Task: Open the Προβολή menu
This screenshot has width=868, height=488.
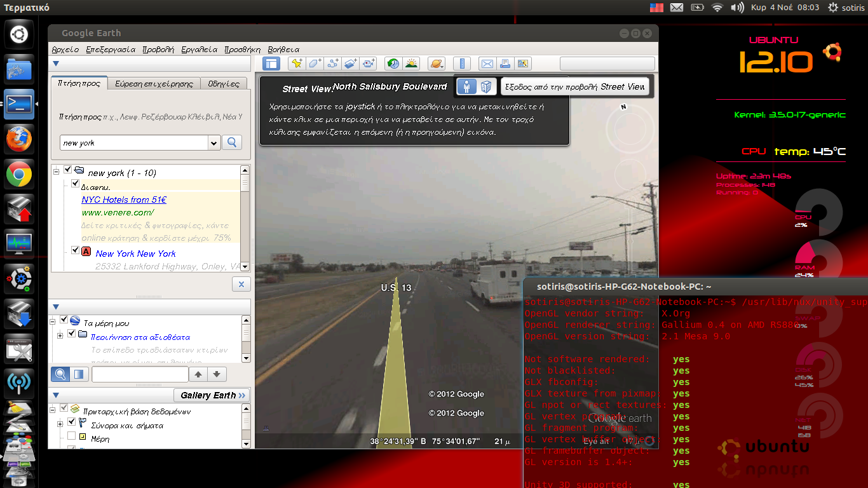Action: (158, 49)
